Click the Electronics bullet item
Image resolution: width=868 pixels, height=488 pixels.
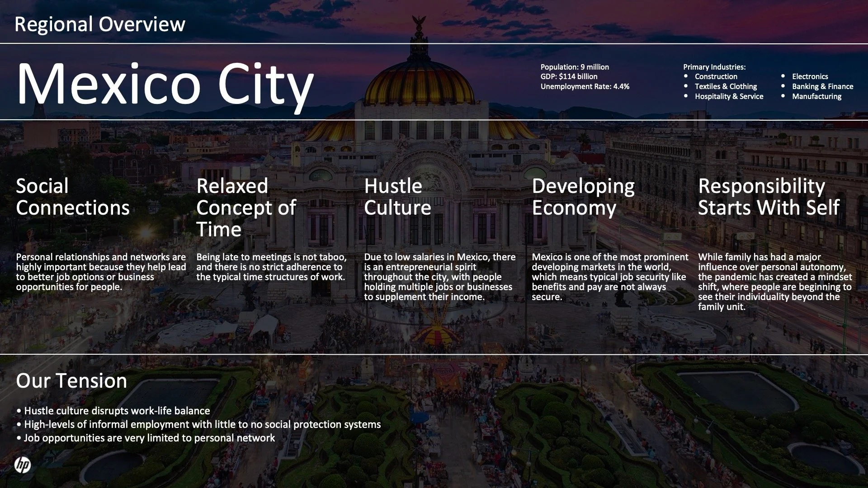tap(810, 77)
